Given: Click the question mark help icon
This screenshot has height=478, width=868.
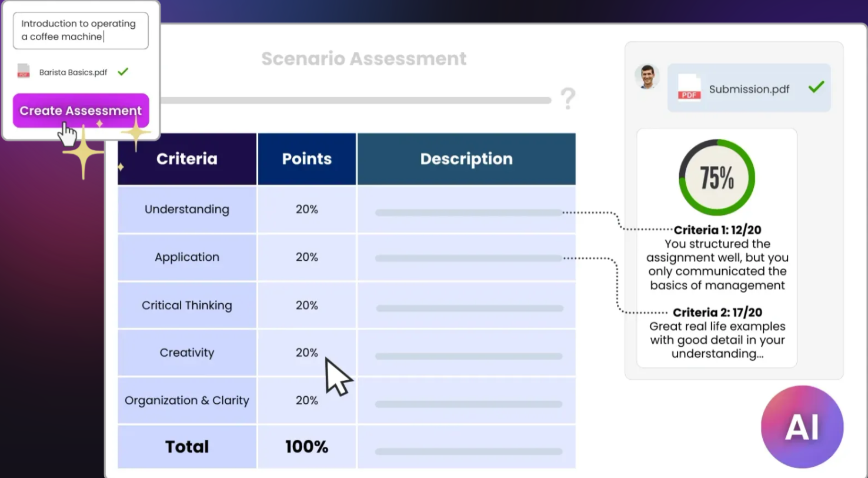Looking at the screenshot, I should 567,99.
